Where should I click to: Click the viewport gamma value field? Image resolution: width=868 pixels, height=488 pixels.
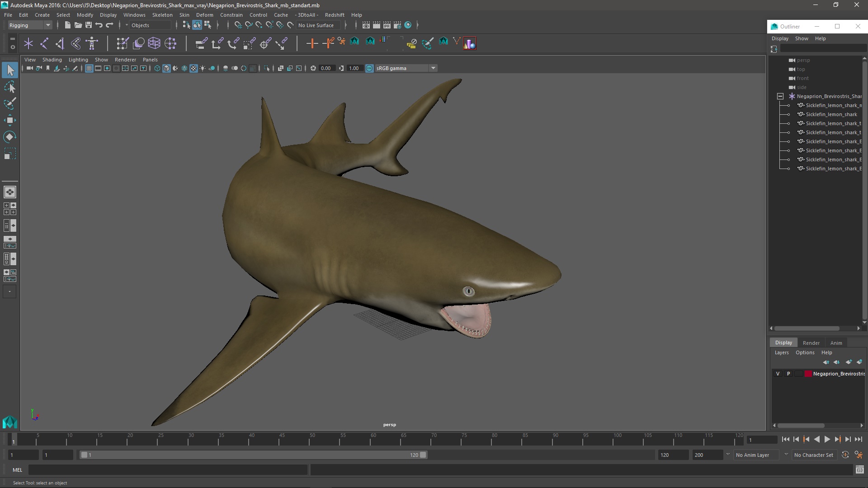[354, 68]
